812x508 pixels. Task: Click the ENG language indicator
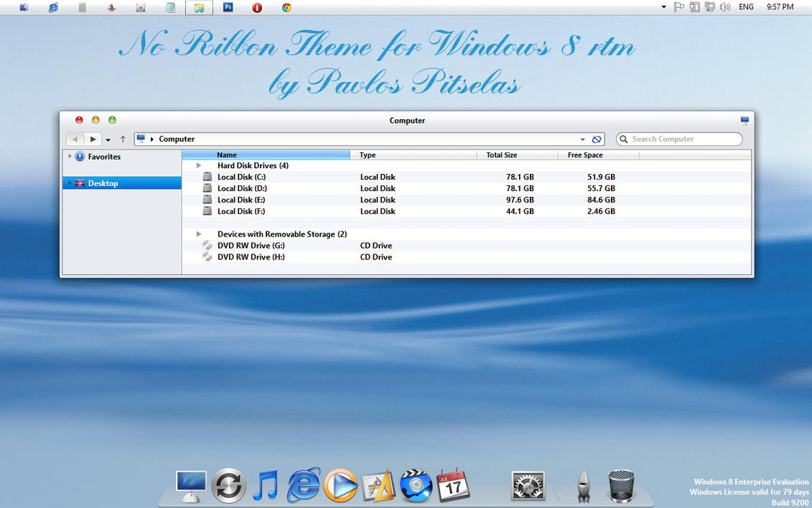tap(746, 7)
